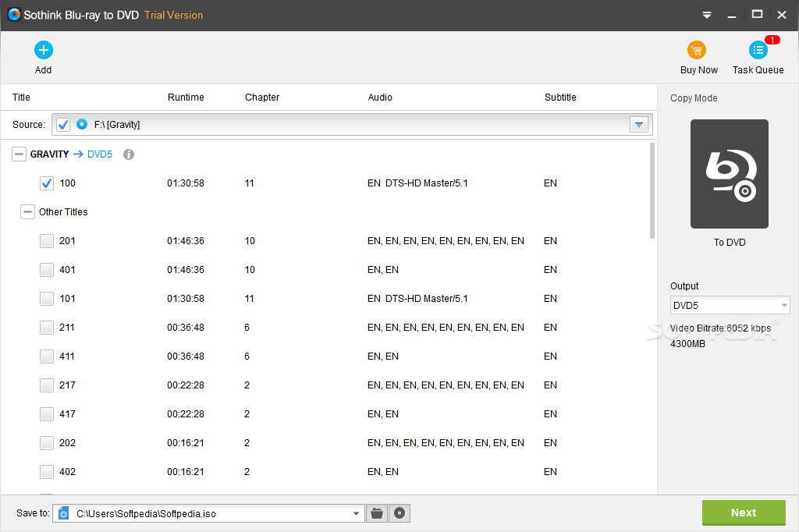This screenshot has width=799, height=532.
Task: Click the disc icon in Source field
Action: click(81, 124)
